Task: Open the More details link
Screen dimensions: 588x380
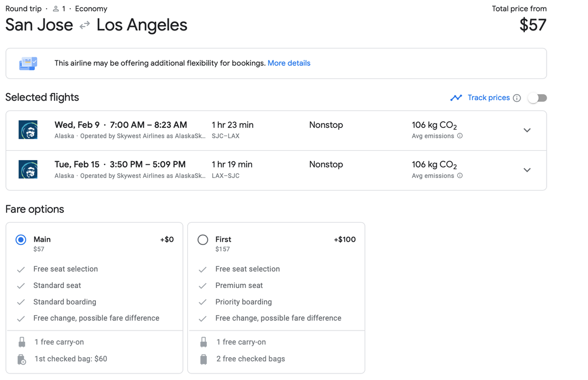Action: [x=289, y=63]
